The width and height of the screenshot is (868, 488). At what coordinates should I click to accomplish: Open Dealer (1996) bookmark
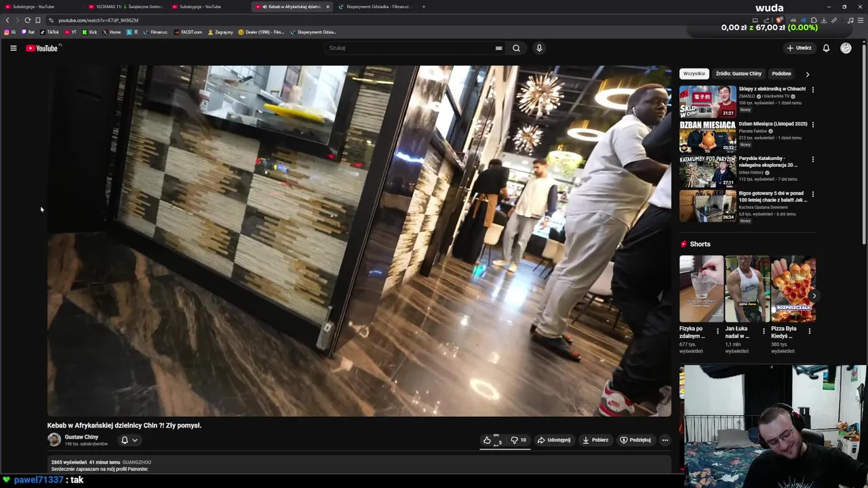click(x=261, y=32)
